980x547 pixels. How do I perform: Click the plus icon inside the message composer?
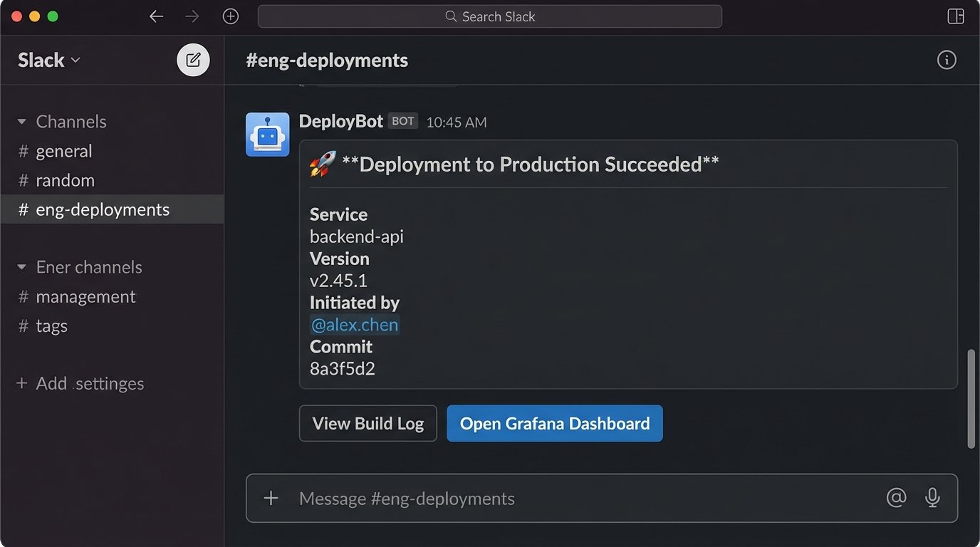[271, 498]
